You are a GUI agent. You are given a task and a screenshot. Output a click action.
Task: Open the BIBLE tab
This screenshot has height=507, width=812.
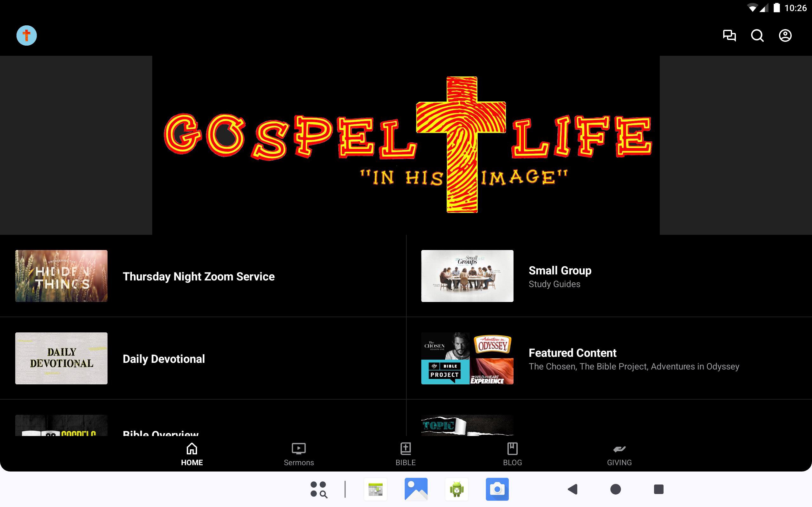click(405, 455)
